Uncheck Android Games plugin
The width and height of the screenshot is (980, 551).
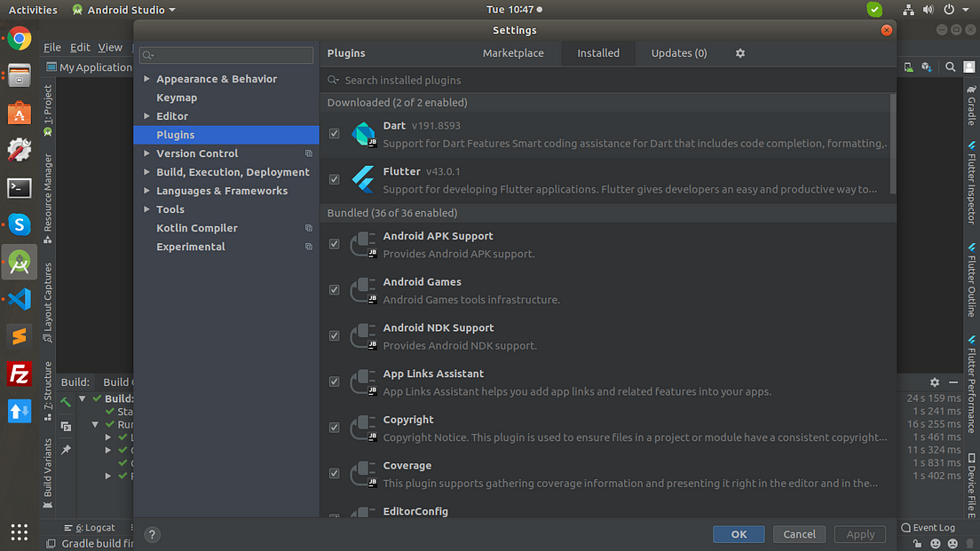335,290
